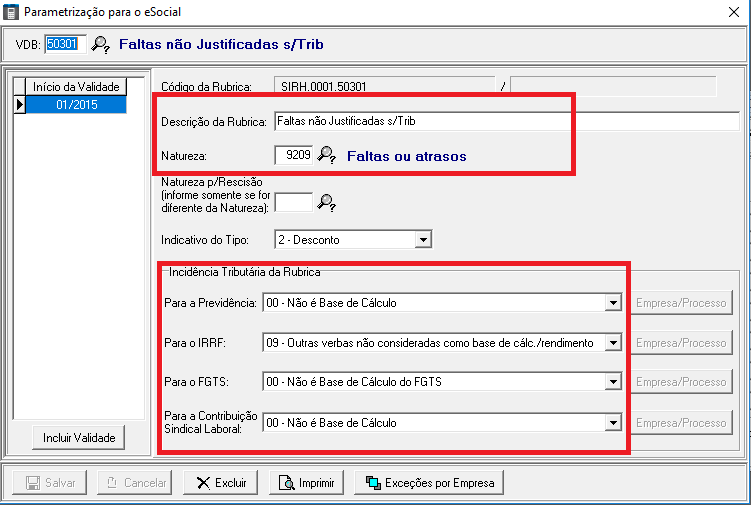
Task: Select the 01/2015 validity row
Action: [76, 104]
